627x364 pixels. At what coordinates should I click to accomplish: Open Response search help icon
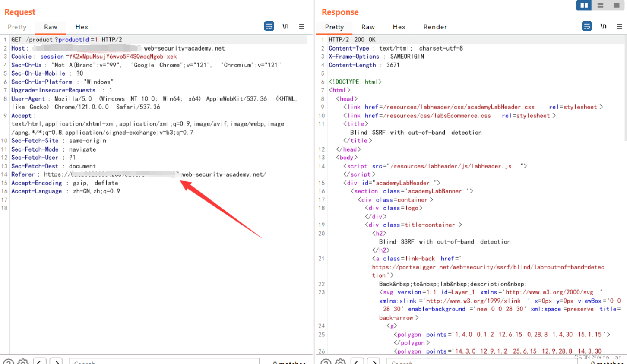coord(326,361)
